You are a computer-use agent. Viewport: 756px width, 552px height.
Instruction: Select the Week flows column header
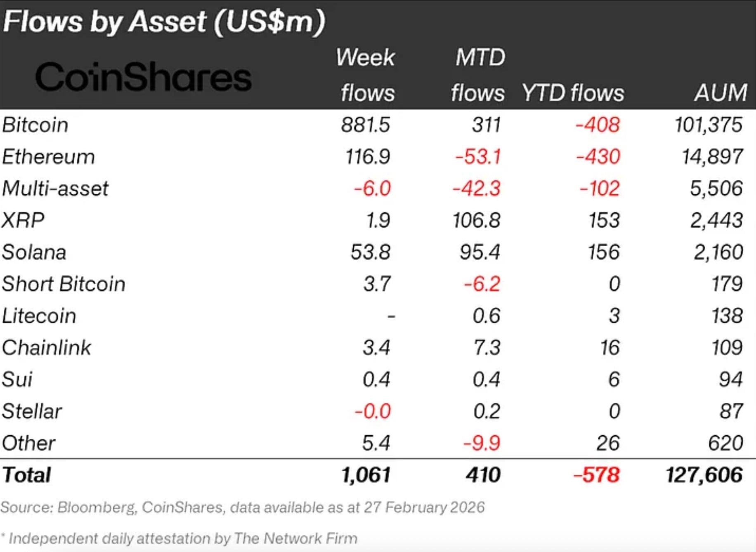(x=366, y=75)
